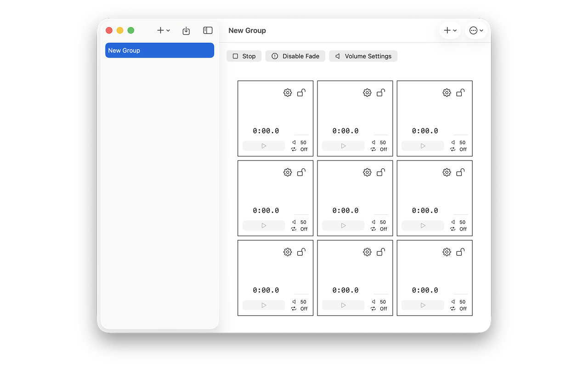This screenshot has width=588, height=368.
Task: Open settings gear on first-row, third-column sound pad
Action: [447, 92]
